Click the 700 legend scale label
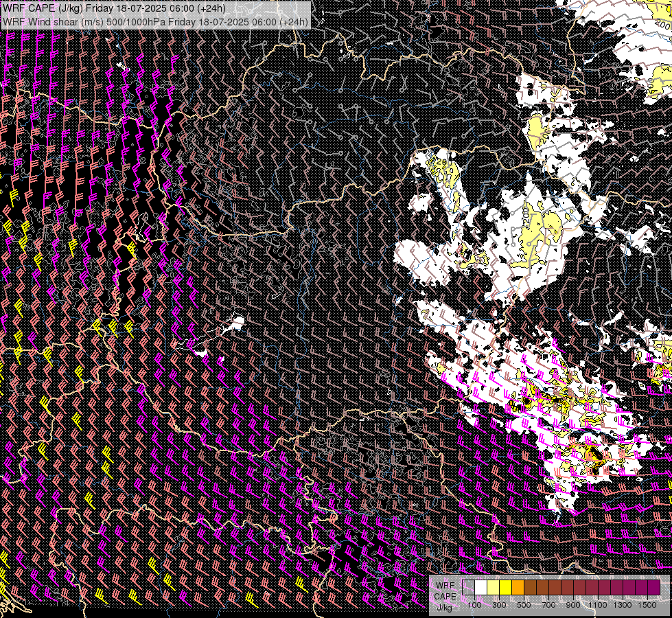The height and width of the screenshot is (618, 672). [548, 605]
